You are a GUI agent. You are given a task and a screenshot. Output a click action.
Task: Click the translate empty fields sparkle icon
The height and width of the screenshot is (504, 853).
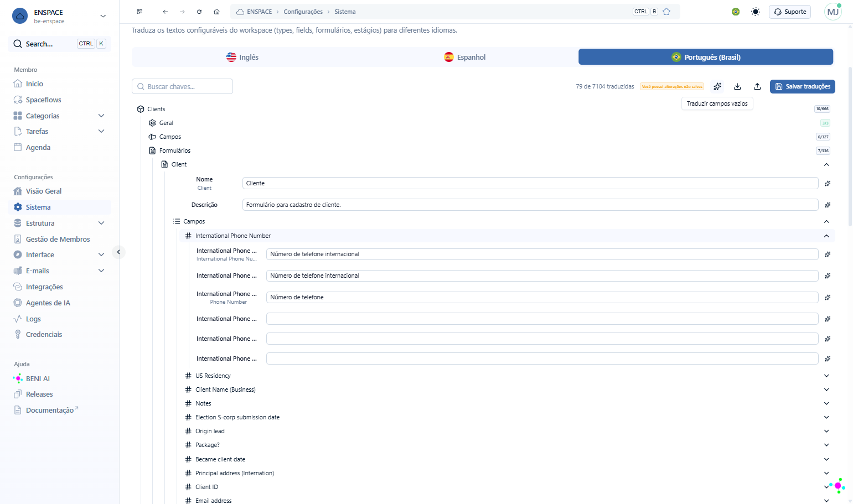[x=717, y=86]
